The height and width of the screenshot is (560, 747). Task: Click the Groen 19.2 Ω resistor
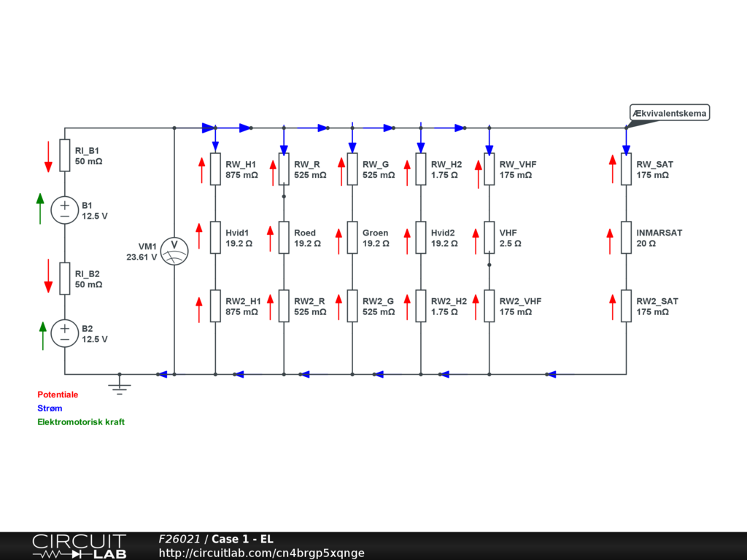pyautogui.click(x=352, y=238)
